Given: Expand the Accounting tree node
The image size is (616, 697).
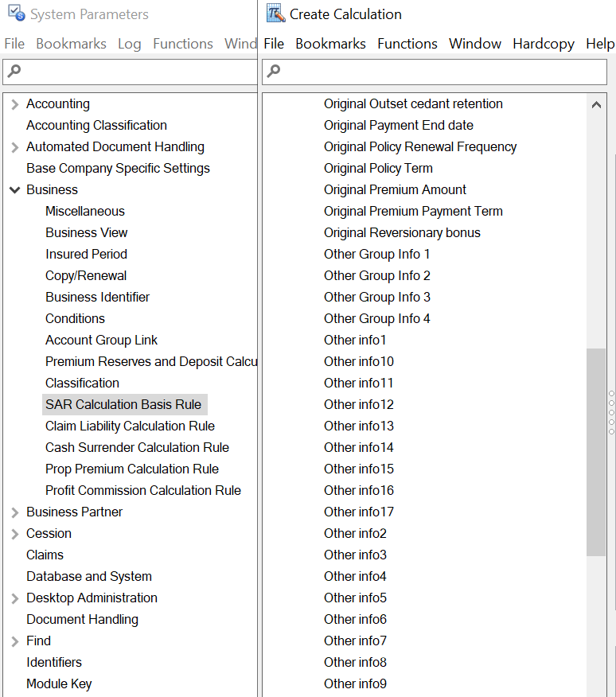Looking at the screenshot, I should [x=14, y=103].
